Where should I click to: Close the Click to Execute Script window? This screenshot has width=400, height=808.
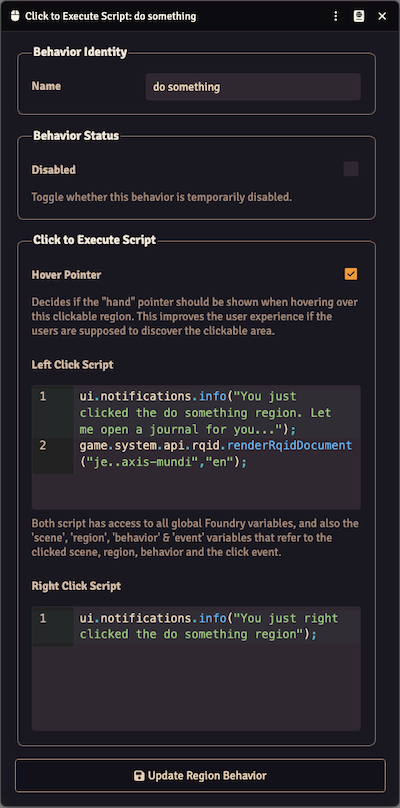pyautogui.click(x=382, y=16)
